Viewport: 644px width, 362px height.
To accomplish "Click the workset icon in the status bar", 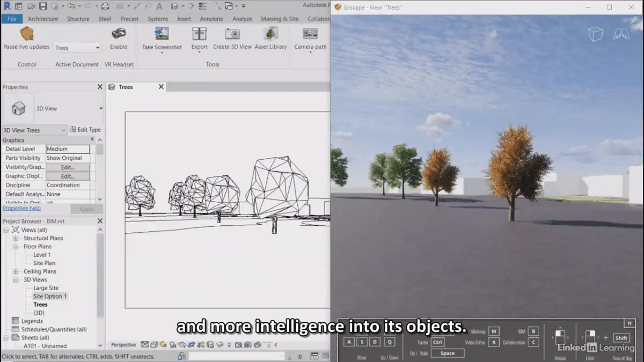I will 182,357.
